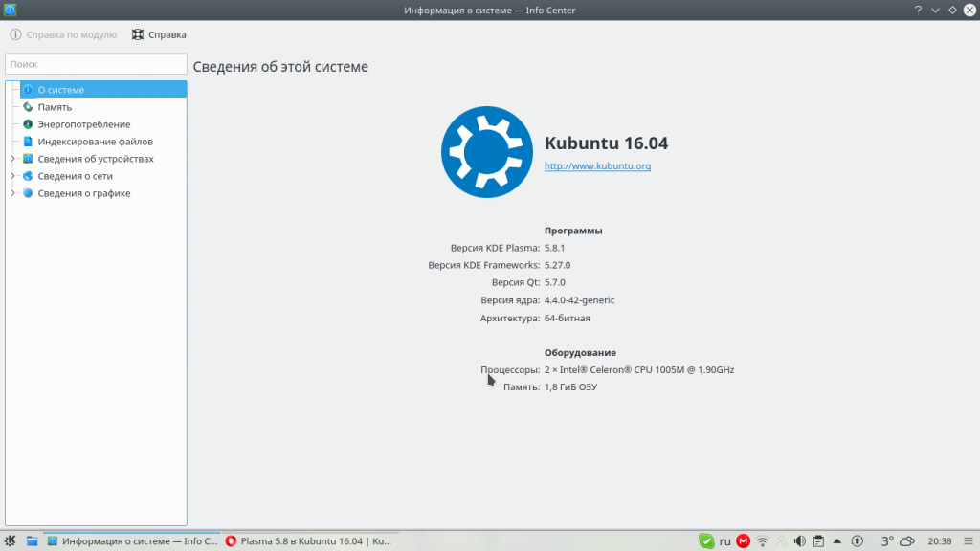Click the Kubuntu gear logo

[x=487, y=152]
